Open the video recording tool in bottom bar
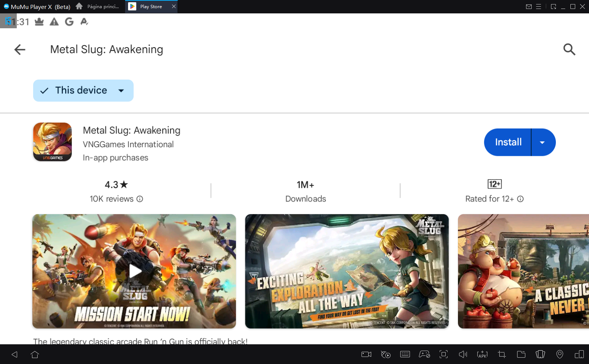Image resolution: width=589 pixels, height=364 pixels. pyautogui.click(x=366, y=354)
